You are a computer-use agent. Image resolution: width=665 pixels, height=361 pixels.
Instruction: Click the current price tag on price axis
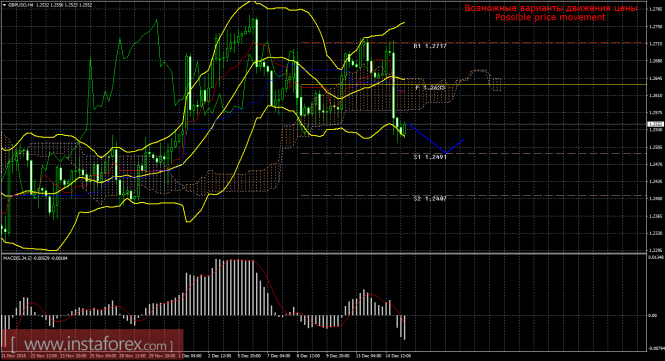pyautogui.click(x=656, y=124)
